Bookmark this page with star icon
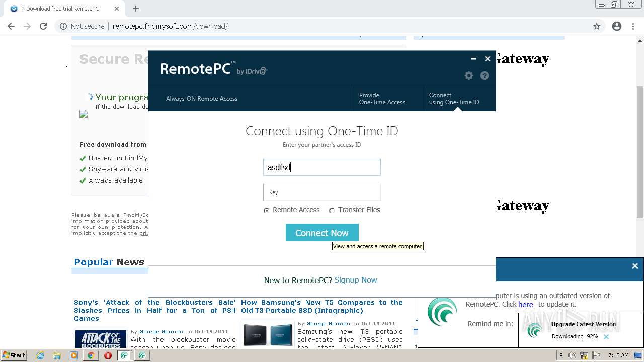 (597, 26)
